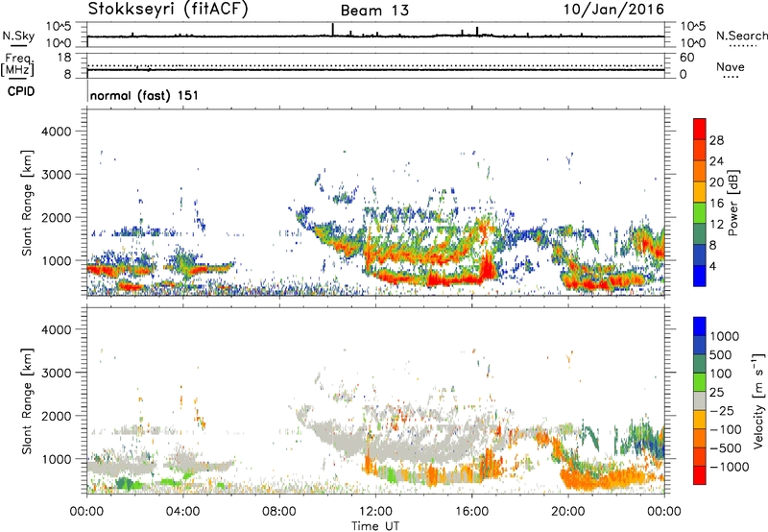The height and width of the screenshot is (532, 768).
Task: Click the 24 dB colorbar tick label
Action: 716,161
